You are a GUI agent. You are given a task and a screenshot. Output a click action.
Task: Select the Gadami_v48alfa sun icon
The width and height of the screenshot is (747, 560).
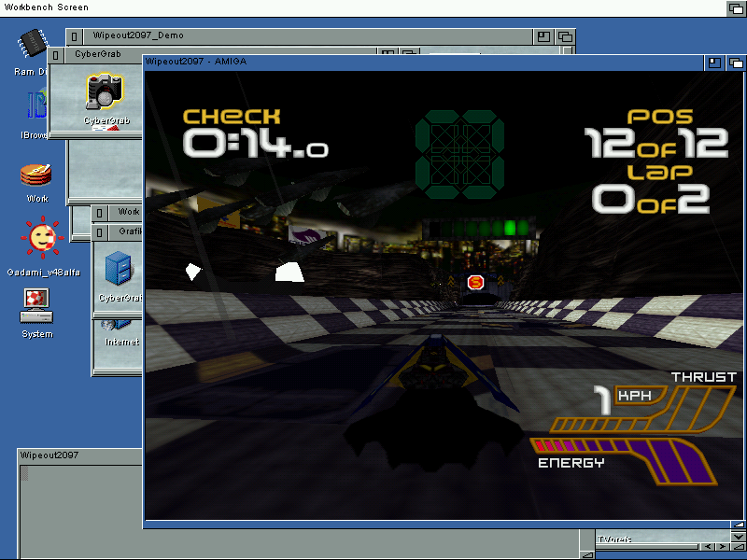point(42,237)
